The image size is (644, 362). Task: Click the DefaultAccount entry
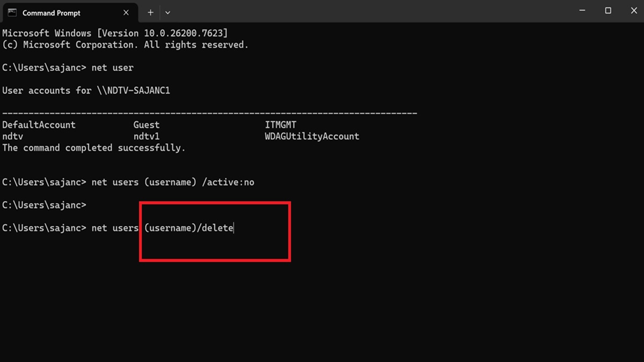coord(39,125)
